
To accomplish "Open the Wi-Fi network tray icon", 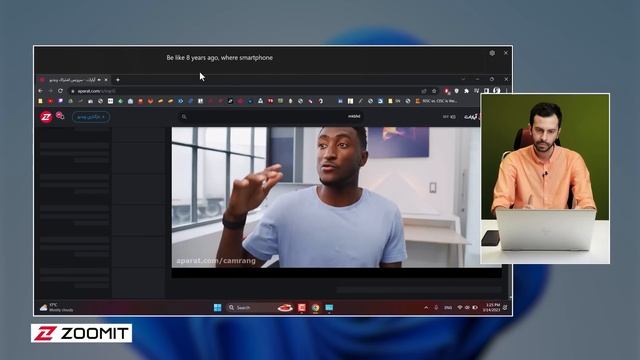I will 460,307.
